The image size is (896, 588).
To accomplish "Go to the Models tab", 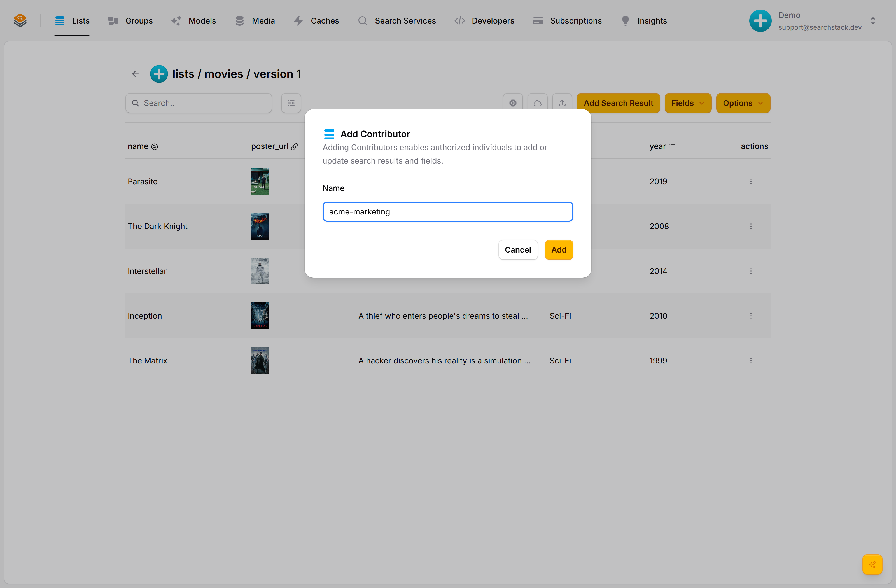I will (x=193, y=21).
